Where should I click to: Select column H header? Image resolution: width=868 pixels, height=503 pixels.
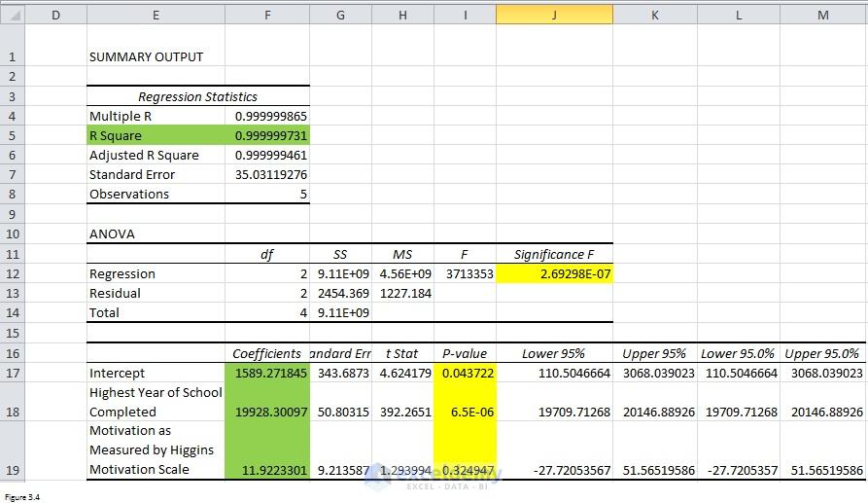[x=403, y=15]
